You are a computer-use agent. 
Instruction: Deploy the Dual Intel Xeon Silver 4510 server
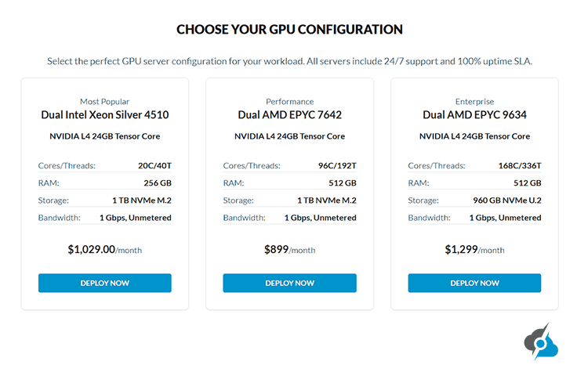coord(104,283)
